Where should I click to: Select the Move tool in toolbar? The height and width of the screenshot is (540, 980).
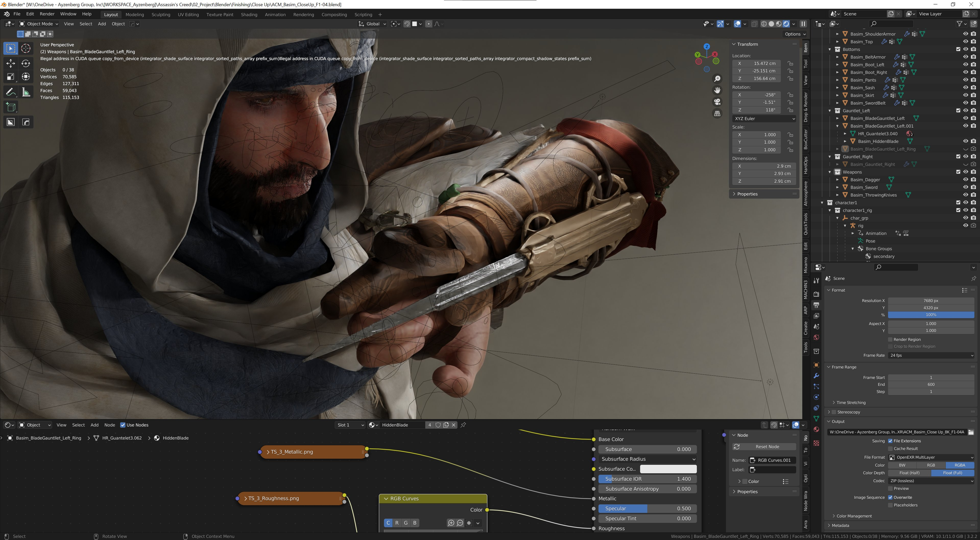11,63
